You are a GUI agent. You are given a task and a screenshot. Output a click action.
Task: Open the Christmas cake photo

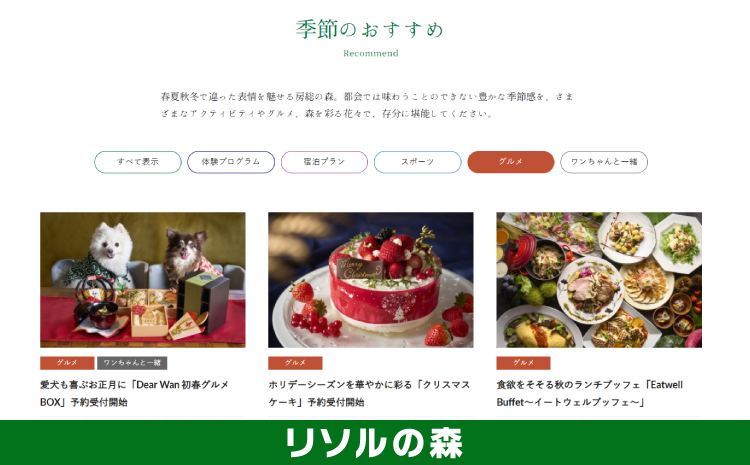(371, 280)
